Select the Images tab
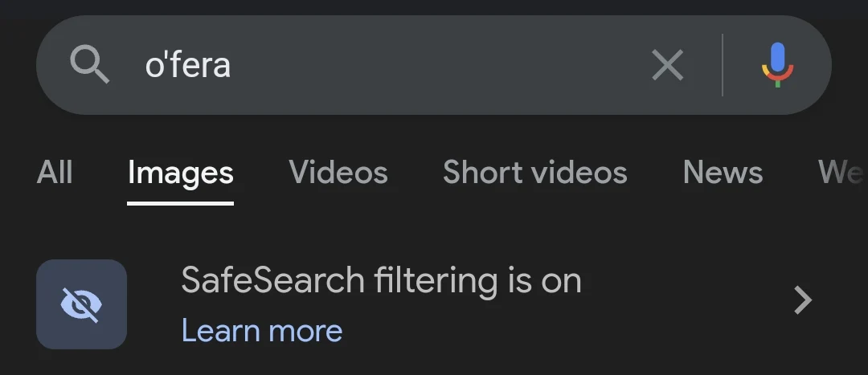 pyautogui.click(x=181, y=173)
